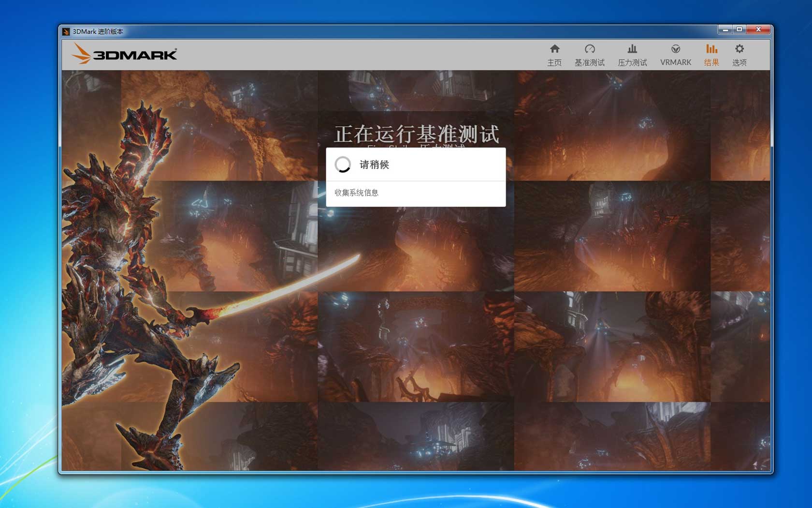The image size is (812, 508).
Task: Minimize the 3DMark window
Action: tap(725, 30)
